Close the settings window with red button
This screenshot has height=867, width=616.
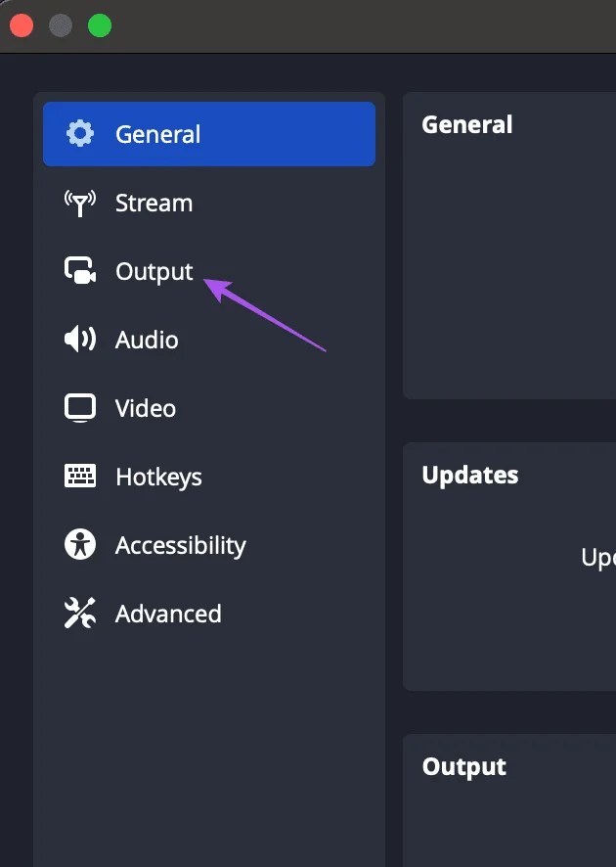[22, 25]
